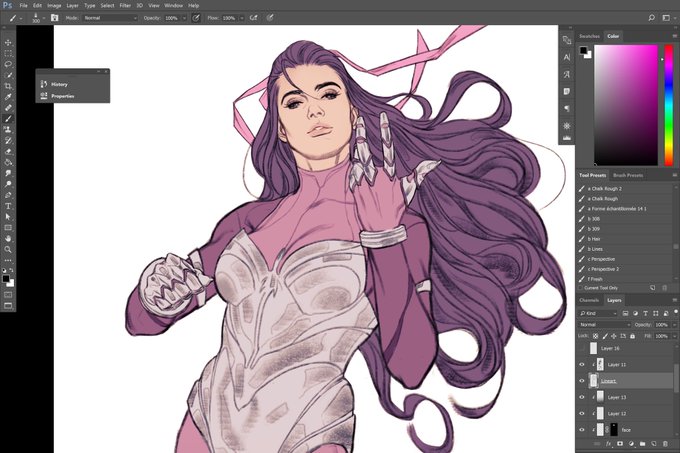Select the Move tool

click(8, 42)
